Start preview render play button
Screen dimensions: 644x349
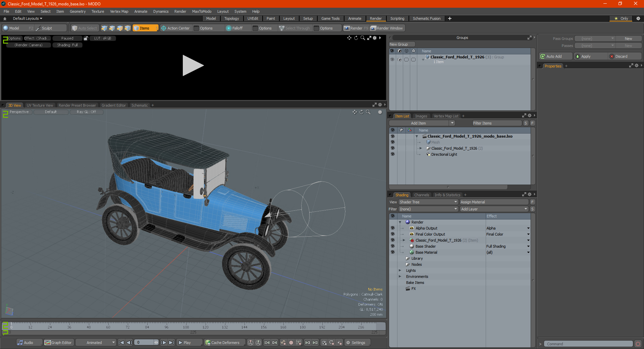pos(193,65)
